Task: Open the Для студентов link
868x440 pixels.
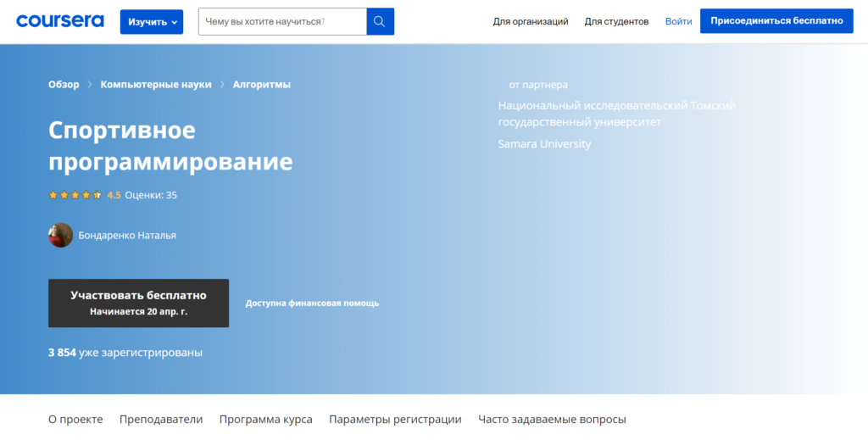Action: point(616,22)
